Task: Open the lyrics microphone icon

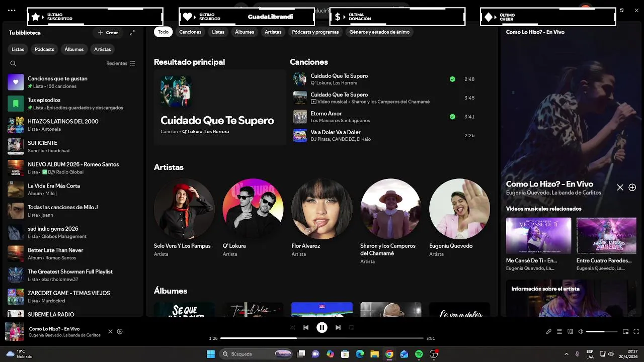Action: tap(549, 331)
